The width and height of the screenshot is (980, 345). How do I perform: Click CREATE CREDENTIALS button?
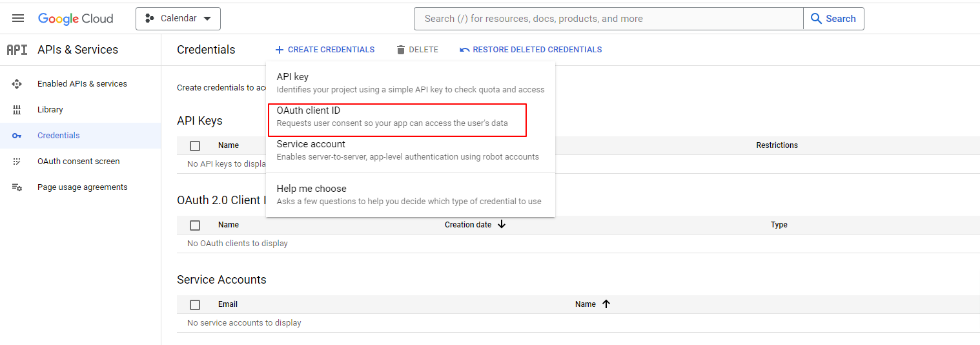(325, 50)
